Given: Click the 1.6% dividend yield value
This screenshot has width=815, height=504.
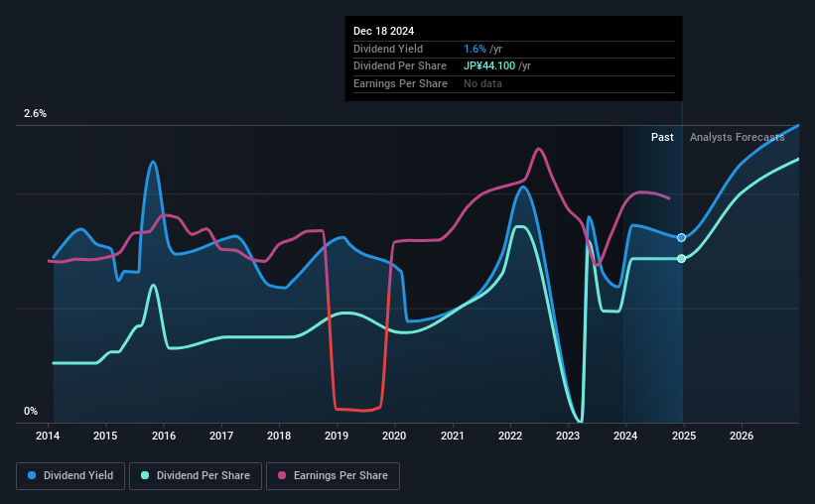Looking at the screenshot, I should (x=475, y=49).
